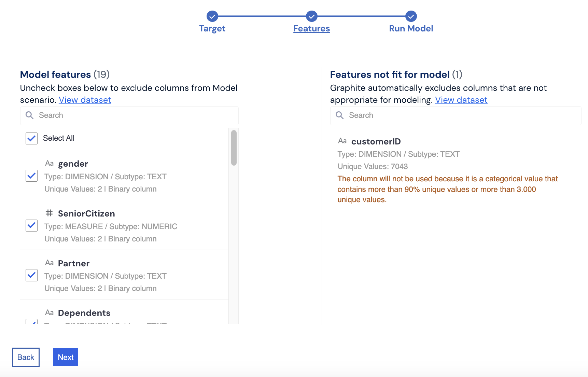Click the Run Model step checkmark circle
588x377 pixels.
(x=411, y=16)
